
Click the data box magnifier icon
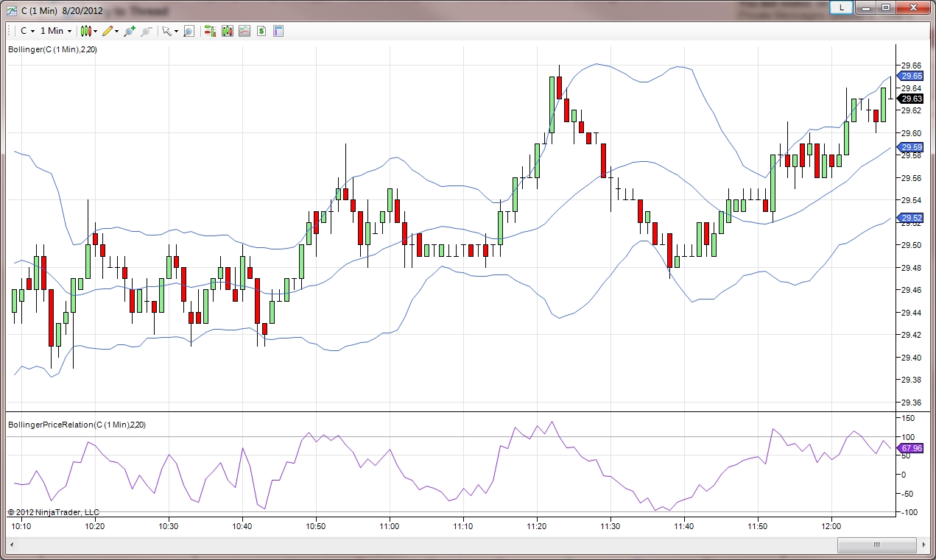pos(189,31)
